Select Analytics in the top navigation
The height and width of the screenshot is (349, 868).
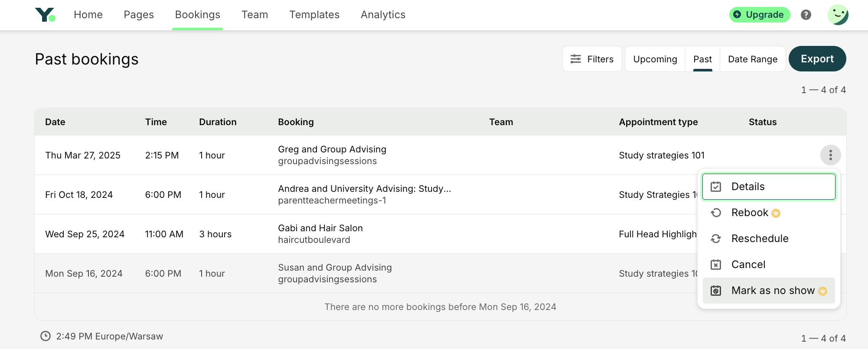(x=383, y=14)
